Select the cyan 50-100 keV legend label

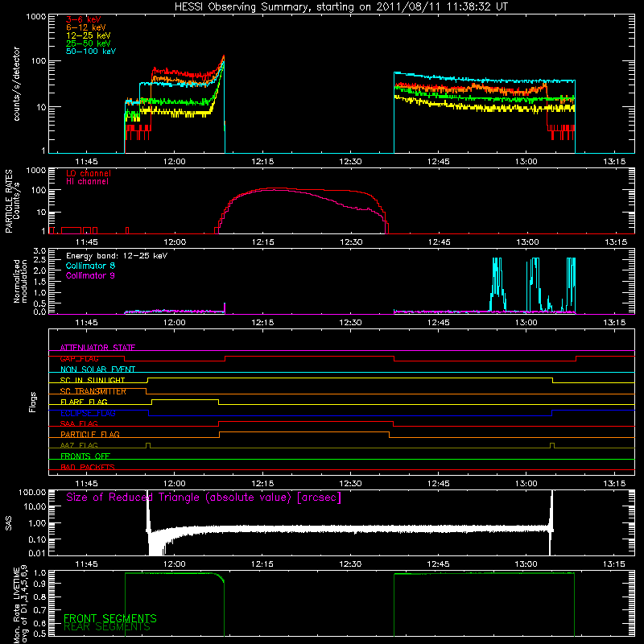click(x=91, y=52)
